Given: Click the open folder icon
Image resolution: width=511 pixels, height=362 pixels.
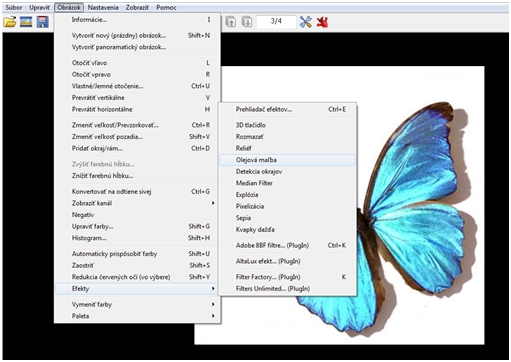Looking at the screenshot, I should tap(10, 22).
